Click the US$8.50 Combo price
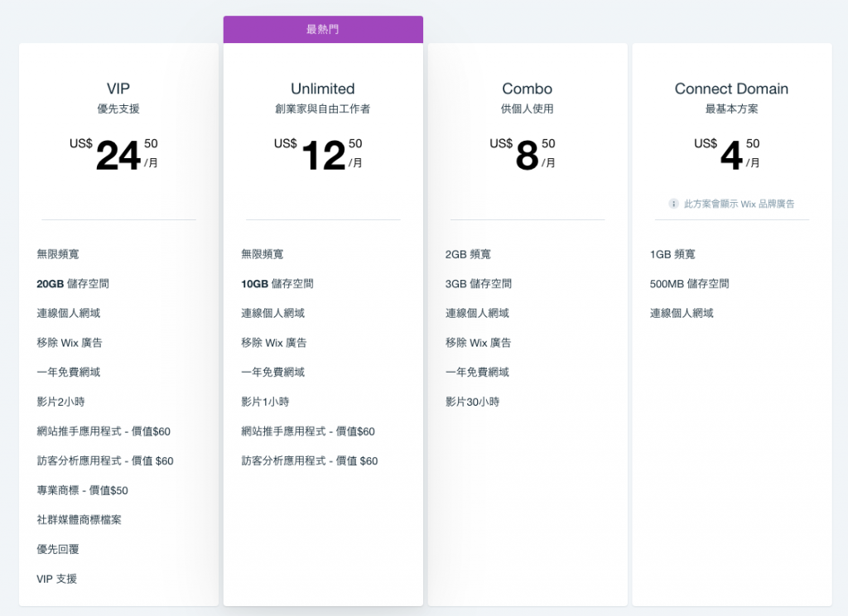This screenshot has height=616, width=848. (x=523, y=154)
